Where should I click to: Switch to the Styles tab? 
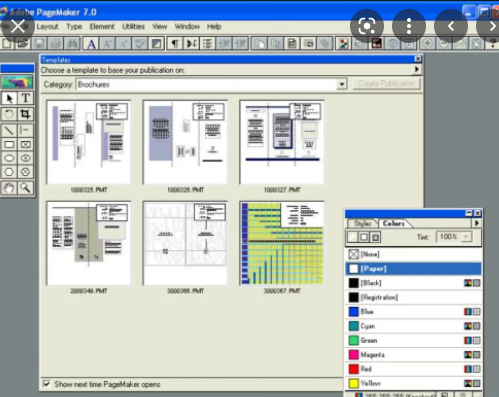click(x=362, y=223)
